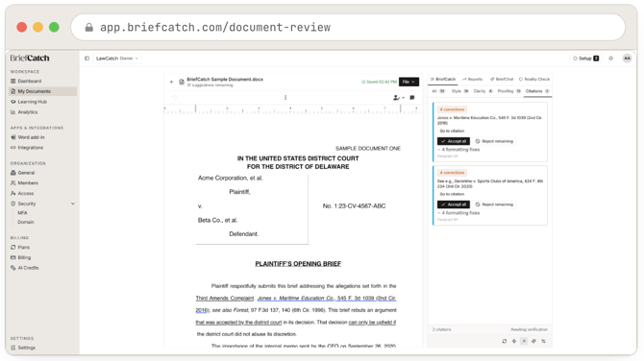This screenshot has width=644, height=361.
Task: Switch to the Reports tab
Action: point(472,79)
